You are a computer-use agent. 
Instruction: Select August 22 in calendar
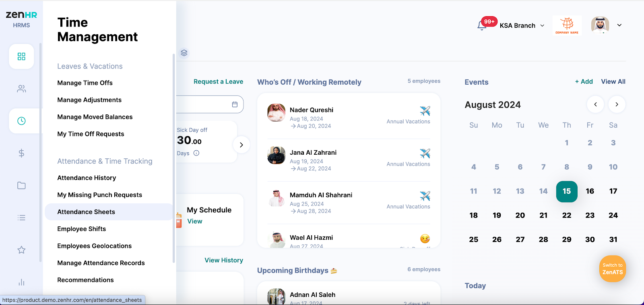point(567,216)
